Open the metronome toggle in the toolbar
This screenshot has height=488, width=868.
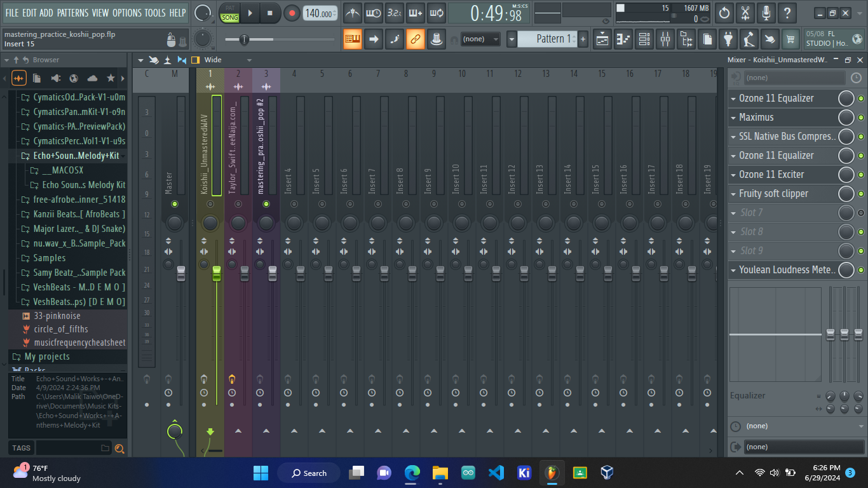click(353, 13)
